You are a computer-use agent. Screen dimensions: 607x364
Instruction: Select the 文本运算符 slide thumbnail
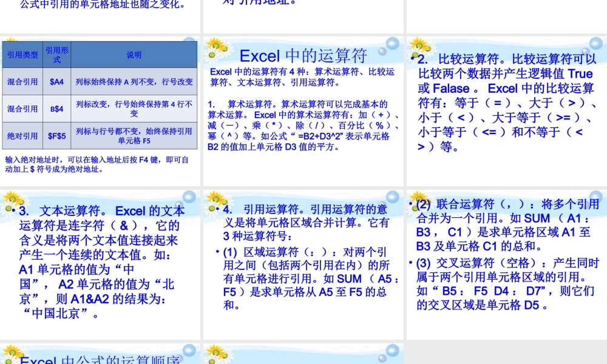[x=100, y=265]
